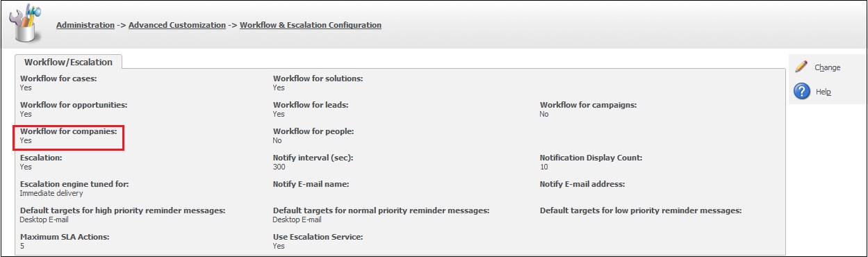Click the 'Escalation engine tuned for:' label
The image size is (868, 257).
point(74,184)
